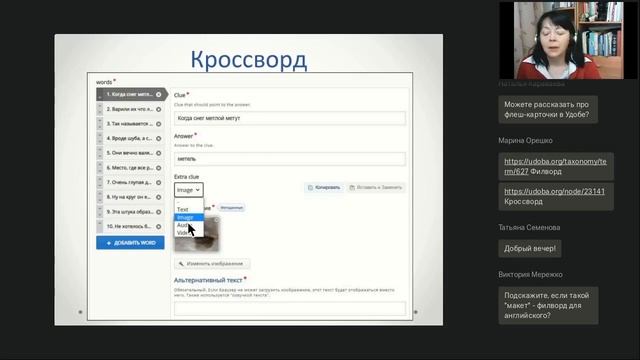
Task: Open word 9 'Эта штука образ...' entry
Action: coord(130,212)
